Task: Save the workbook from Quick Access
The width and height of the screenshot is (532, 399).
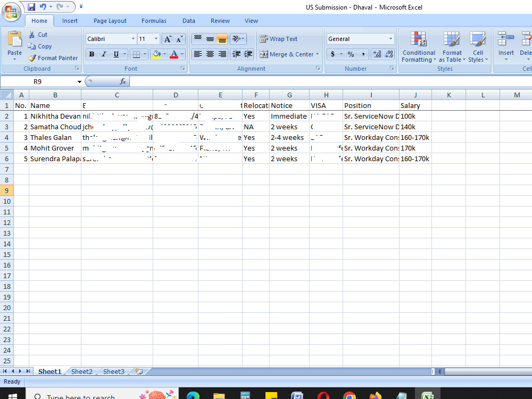Action: (31, 7)
